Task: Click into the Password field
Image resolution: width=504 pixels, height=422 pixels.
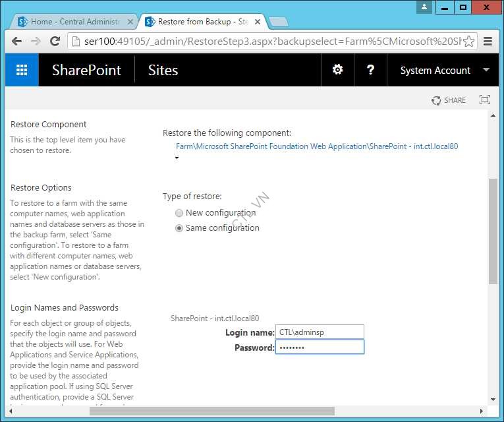Action: (320, 347)
